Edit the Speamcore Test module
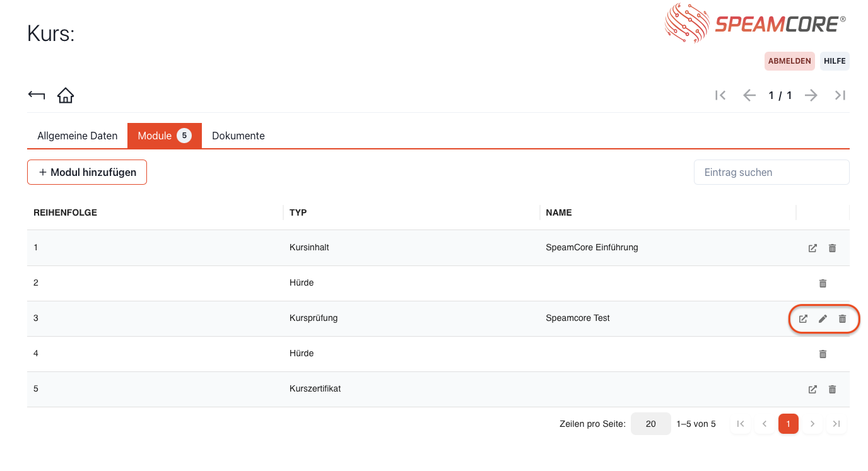The image size is (868, 471). tap(823, 318)
